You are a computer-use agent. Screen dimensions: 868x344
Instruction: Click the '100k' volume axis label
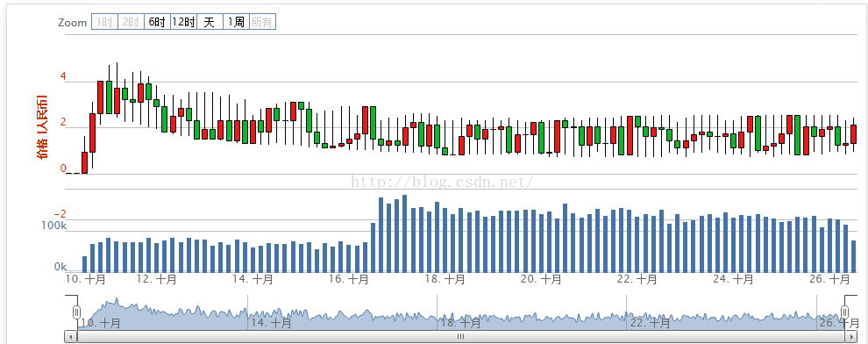[x=53, y=226]
